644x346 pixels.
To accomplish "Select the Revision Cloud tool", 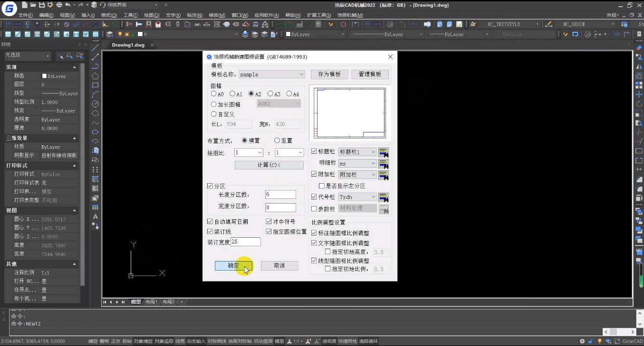I will [95, 113].
